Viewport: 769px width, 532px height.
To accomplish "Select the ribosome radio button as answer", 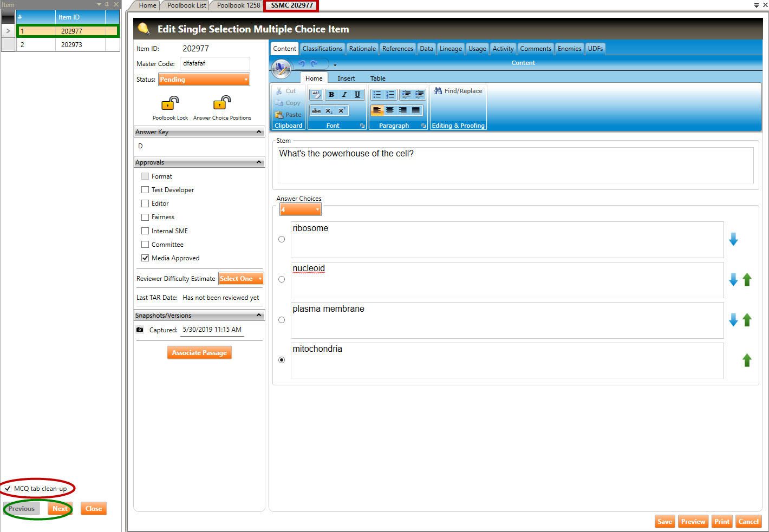I will [x=282, y=239].
